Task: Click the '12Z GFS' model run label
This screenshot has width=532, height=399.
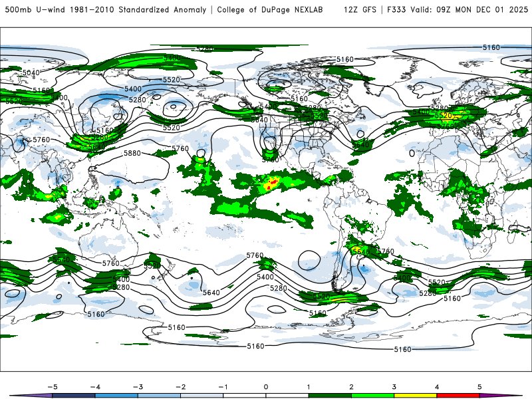Action: 360,9
